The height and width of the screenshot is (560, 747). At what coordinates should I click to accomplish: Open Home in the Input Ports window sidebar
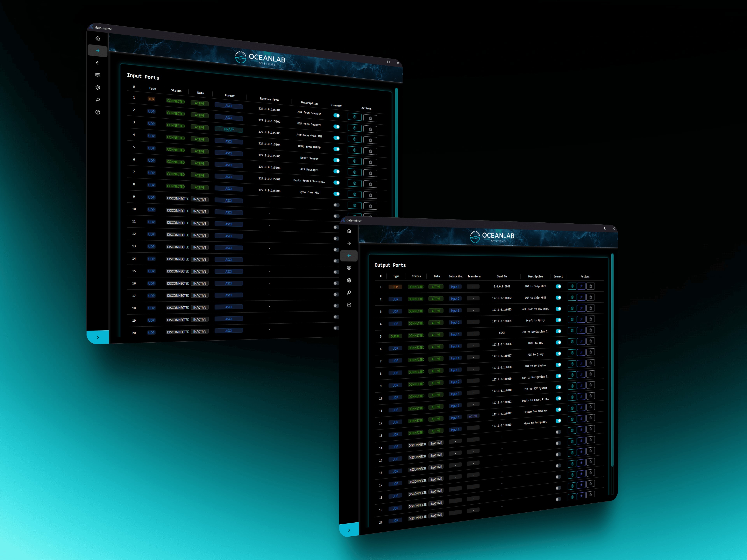(x=98, y=38)
